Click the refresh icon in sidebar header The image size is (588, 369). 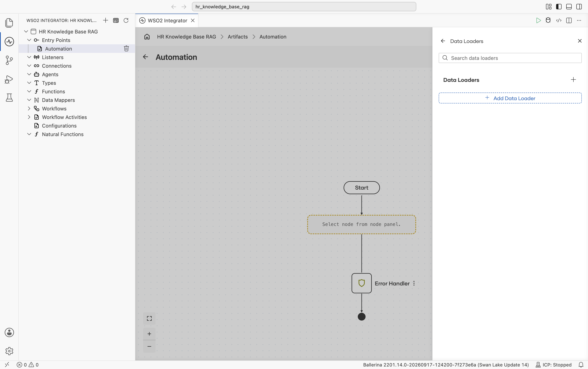pyautogui.click(x=126, y=20)
